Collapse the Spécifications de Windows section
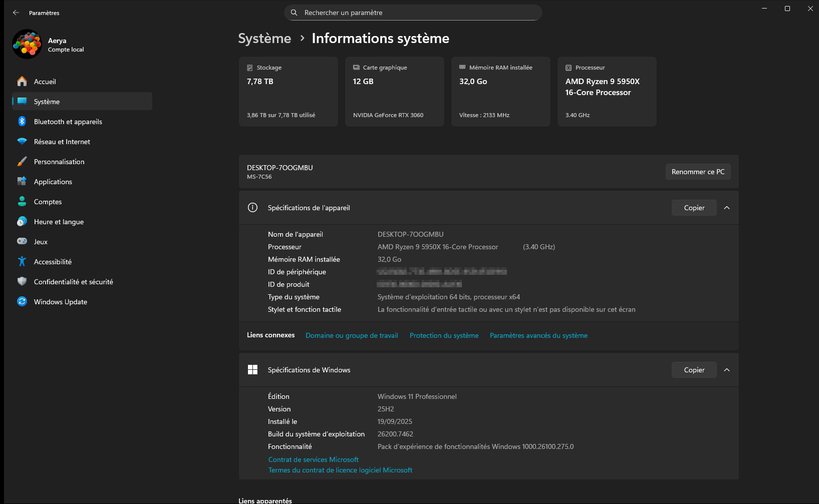This screenshot has height=504, width=819. click(x=727, y=370)
